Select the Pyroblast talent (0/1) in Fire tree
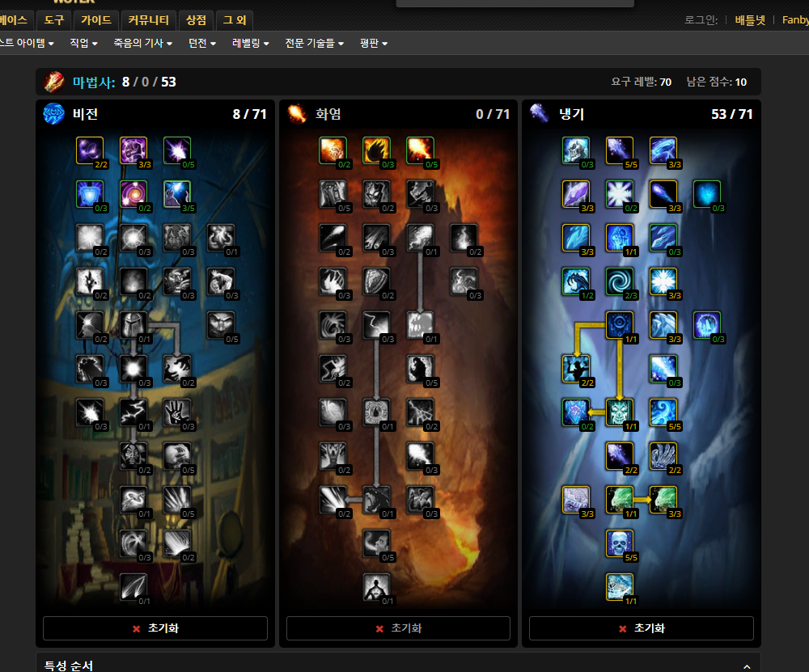Viewport: 809px width, 672px height. (420, 238)
